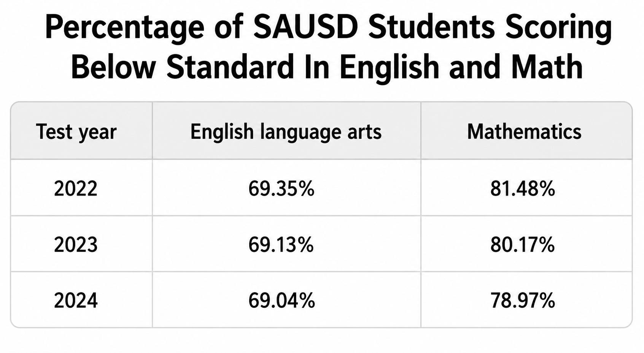Viewport: 644px width, 353px height.
Task: Click the 2022 row year cell
Action: (76, 188)
